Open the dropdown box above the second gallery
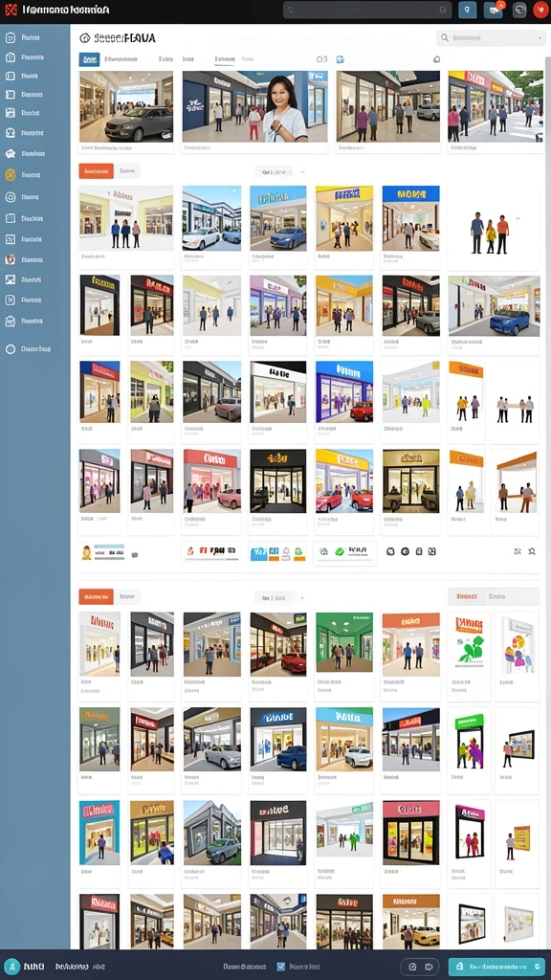Image resolution: width=551 pixels, height=980 pixels. click(274, 598)
